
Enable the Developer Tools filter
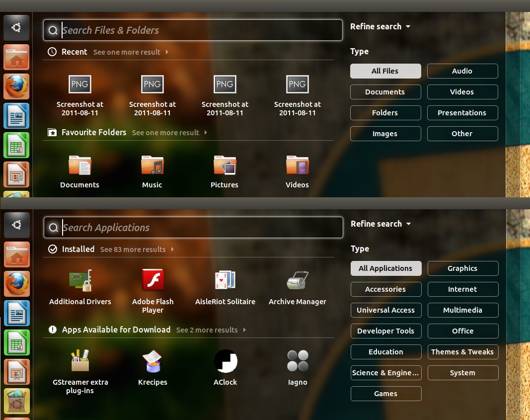pyautogui.click(x=386, y=332)
